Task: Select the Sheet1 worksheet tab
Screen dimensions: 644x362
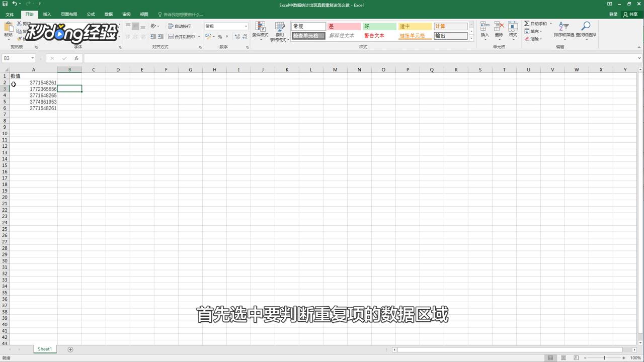Action: (x=45, y=349)
